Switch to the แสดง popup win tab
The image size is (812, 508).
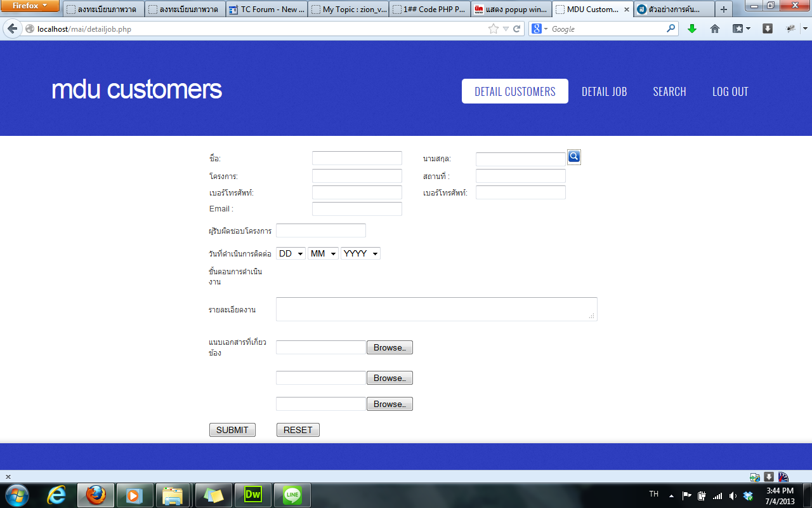tap(510, 10)
